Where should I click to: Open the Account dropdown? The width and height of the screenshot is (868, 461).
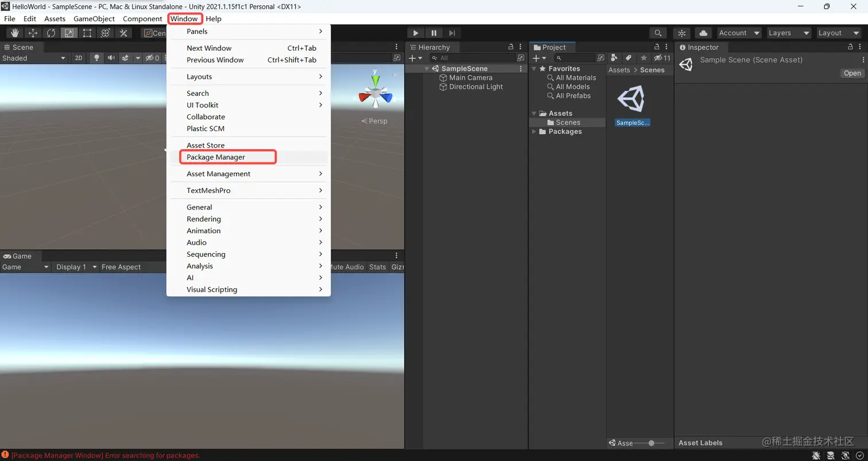point(739,33)
